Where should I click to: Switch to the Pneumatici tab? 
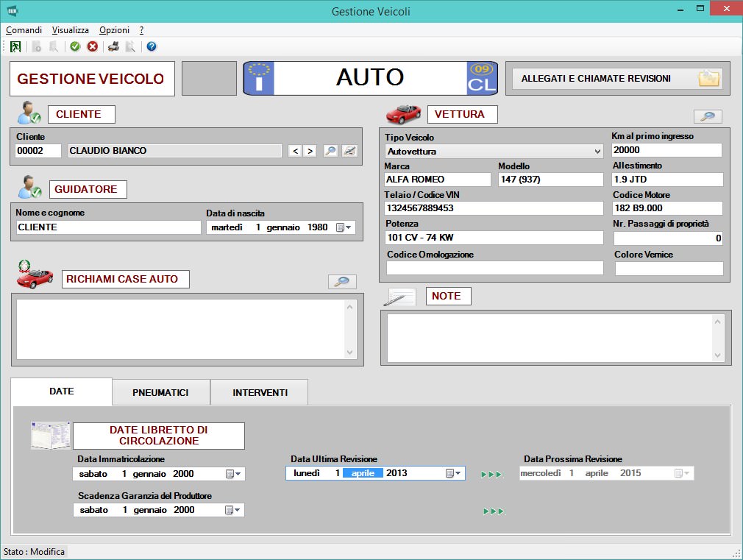coord(160,393)
